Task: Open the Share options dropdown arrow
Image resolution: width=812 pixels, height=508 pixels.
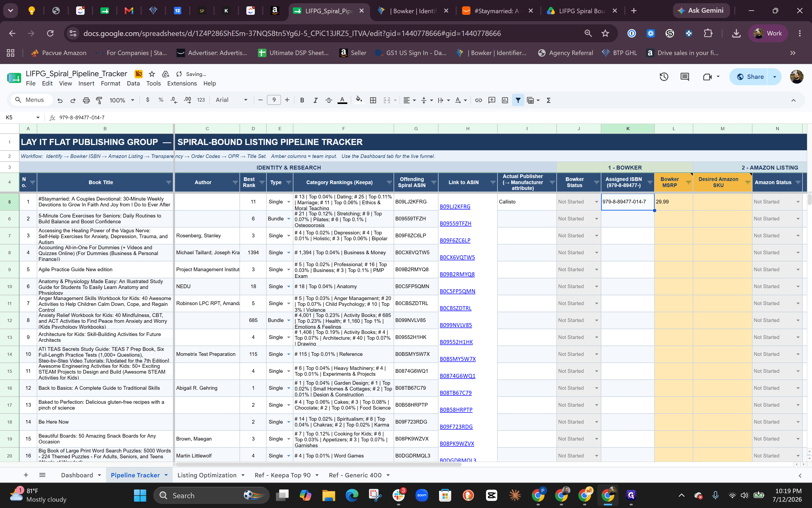Action: pos(775,77)
